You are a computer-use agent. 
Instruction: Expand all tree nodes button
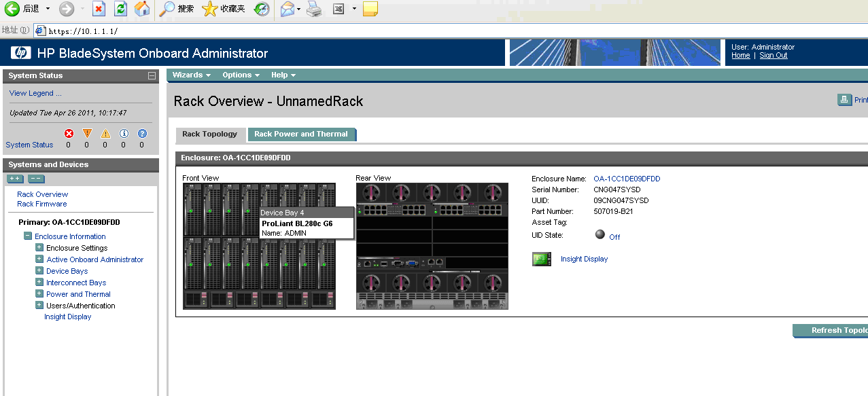pos(15,179)
